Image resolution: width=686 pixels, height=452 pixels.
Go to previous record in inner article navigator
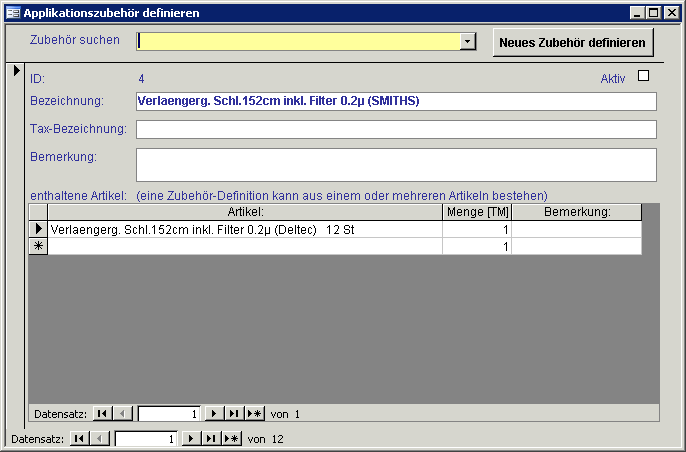click(123, 413)
